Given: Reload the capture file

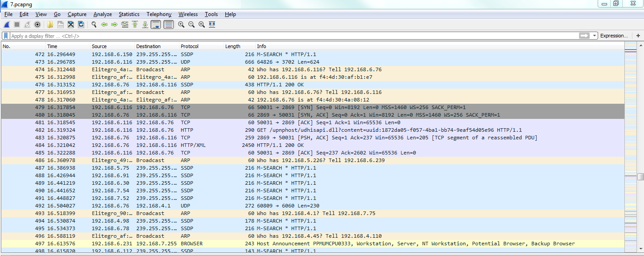Looking at the screenshot, I should [x=81, y=24].
